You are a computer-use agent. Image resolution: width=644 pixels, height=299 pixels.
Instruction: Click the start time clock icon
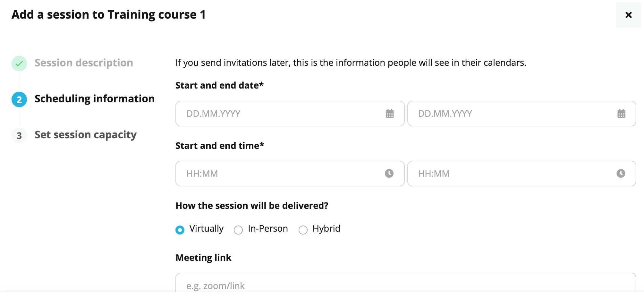click(x=389, y=174)
